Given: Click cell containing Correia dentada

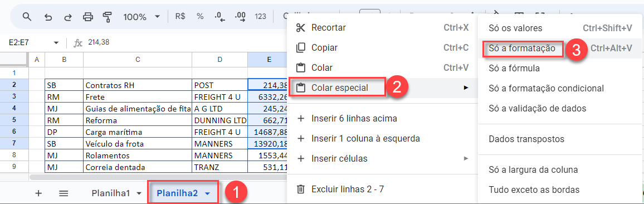Looking at the screenshot, I should click(137, 167).
